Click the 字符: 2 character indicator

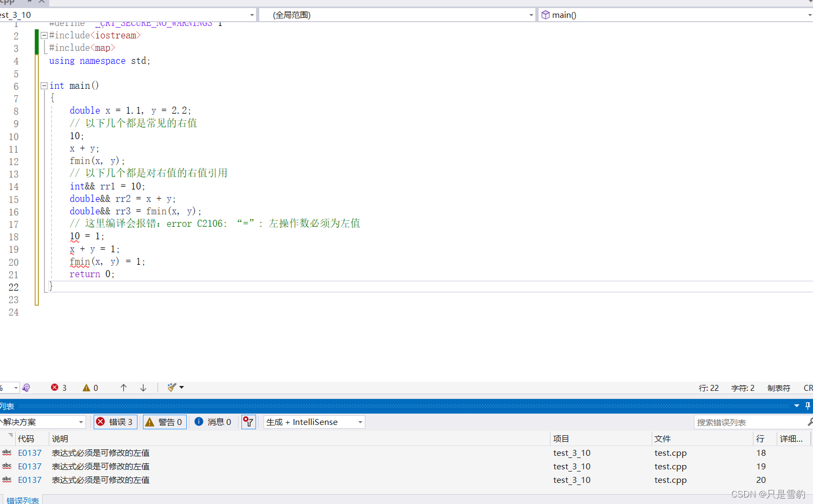743,388
